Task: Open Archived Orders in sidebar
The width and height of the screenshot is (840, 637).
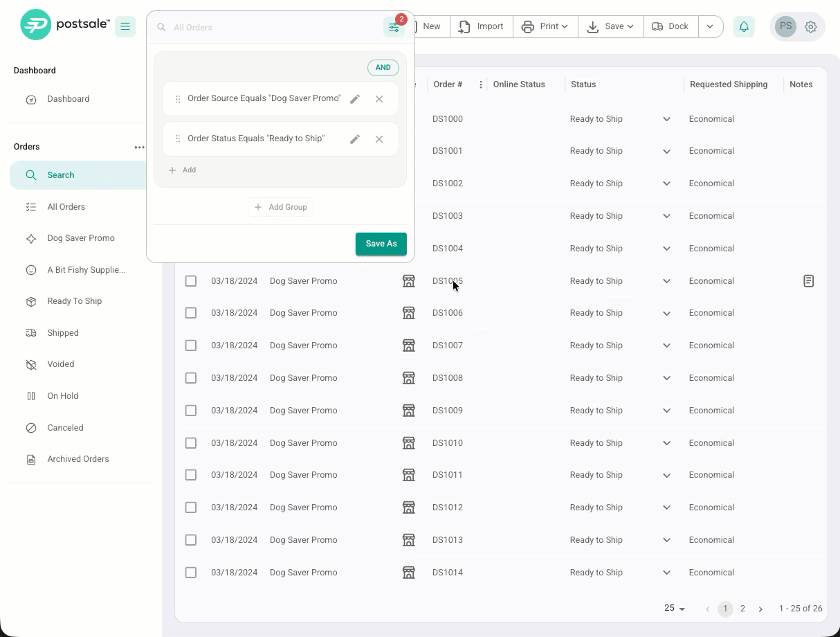Action: 78,459
